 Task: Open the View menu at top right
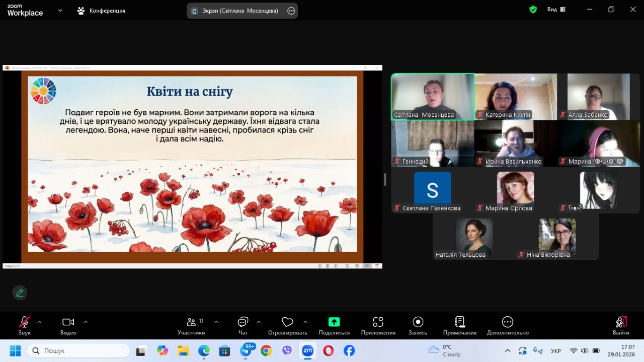point(556,10)
